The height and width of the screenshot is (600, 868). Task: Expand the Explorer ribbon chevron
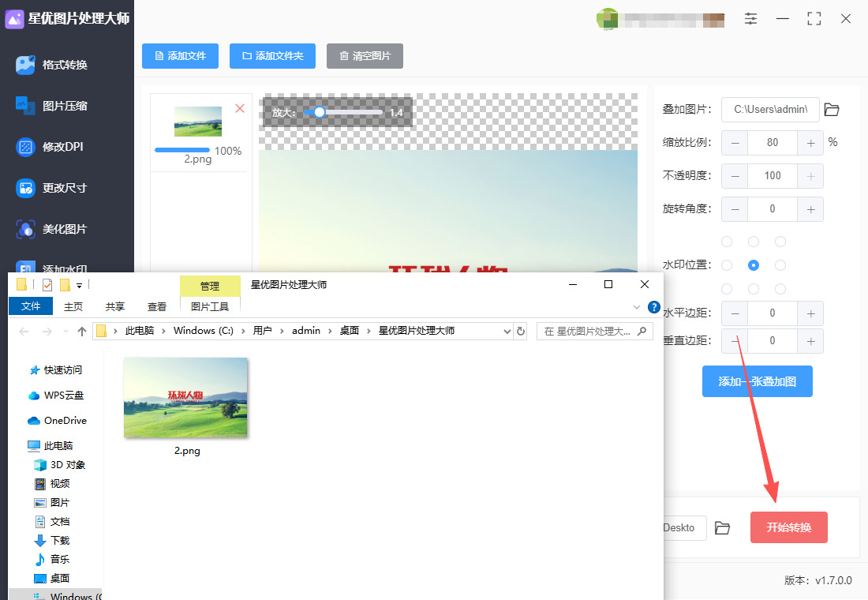point(637,306)
